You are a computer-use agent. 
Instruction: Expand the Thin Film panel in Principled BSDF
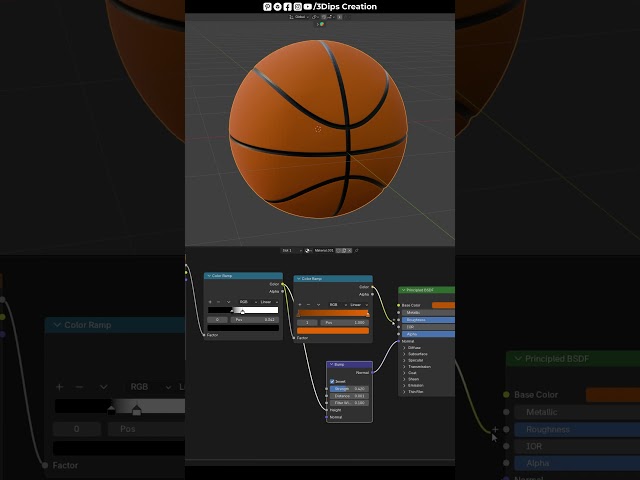[x=404, y=392]
